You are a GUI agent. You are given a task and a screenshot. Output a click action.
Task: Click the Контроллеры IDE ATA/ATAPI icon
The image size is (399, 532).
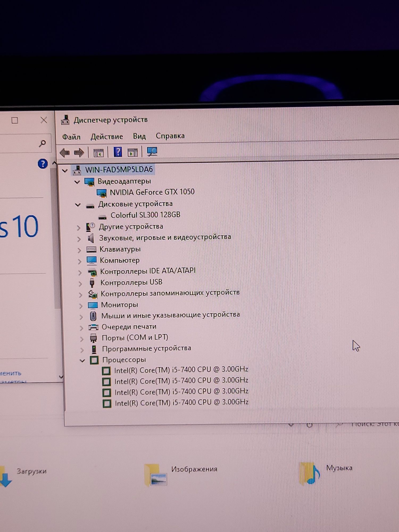click(x=92, y=272)
